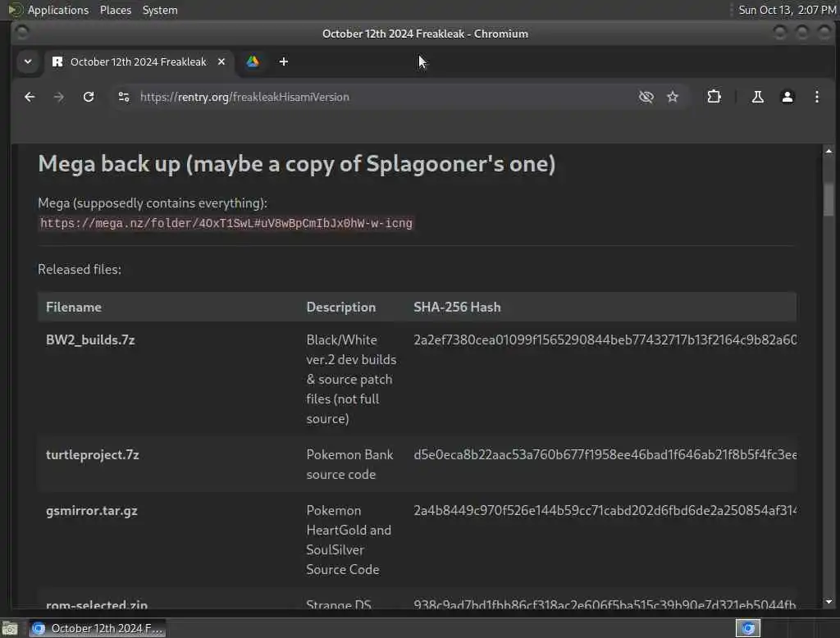
Task: Select the turtleproject.7z filename
Action: click(x=92, y=455)
